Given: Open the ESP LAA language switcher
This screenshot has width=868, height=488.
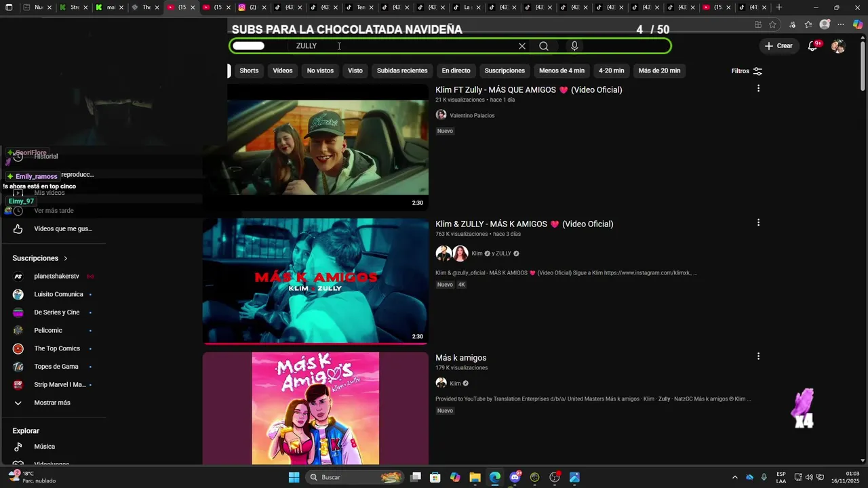Looking at the screenshot, I should [781, 477].
